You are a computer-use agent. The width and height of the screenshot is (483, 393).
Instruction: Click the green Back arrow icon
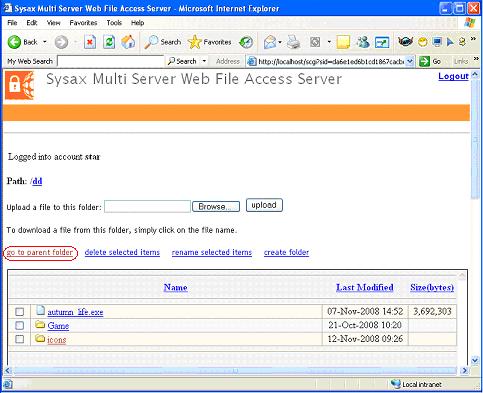14,42
